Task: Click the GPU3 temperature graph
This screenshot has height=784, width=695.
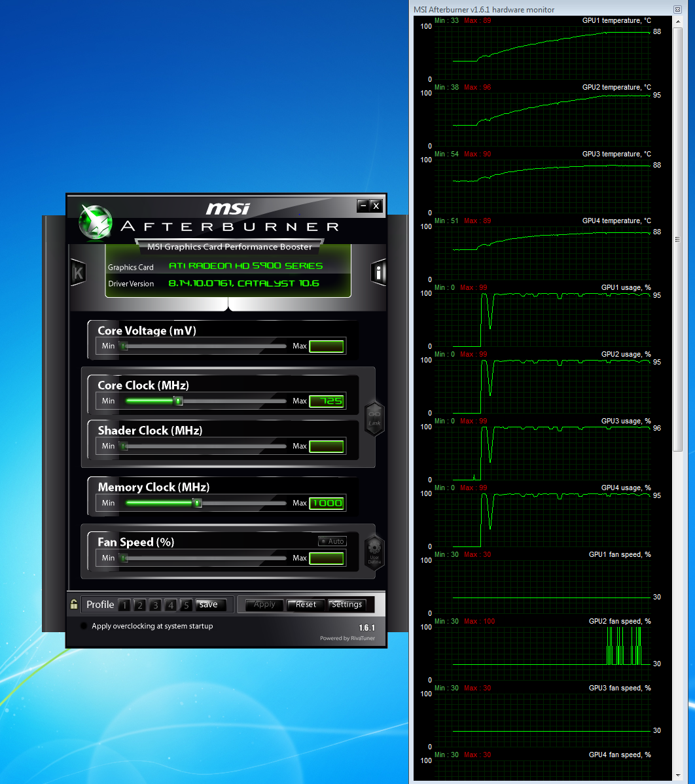Action: (x=543, y=186)
